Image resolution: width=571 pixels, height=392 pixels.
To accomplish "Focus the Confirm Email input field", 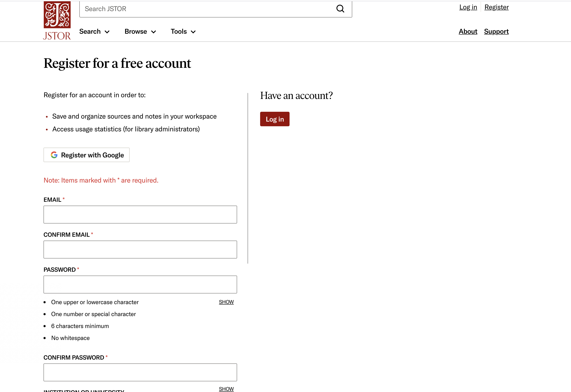I will pos(140,250).
